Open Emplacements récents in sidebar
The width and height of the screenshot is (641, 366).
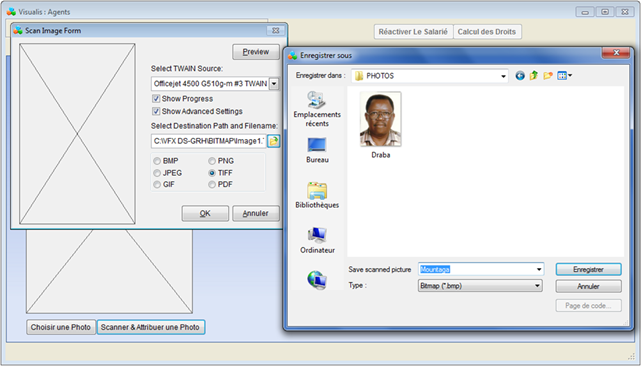point(317,109)
